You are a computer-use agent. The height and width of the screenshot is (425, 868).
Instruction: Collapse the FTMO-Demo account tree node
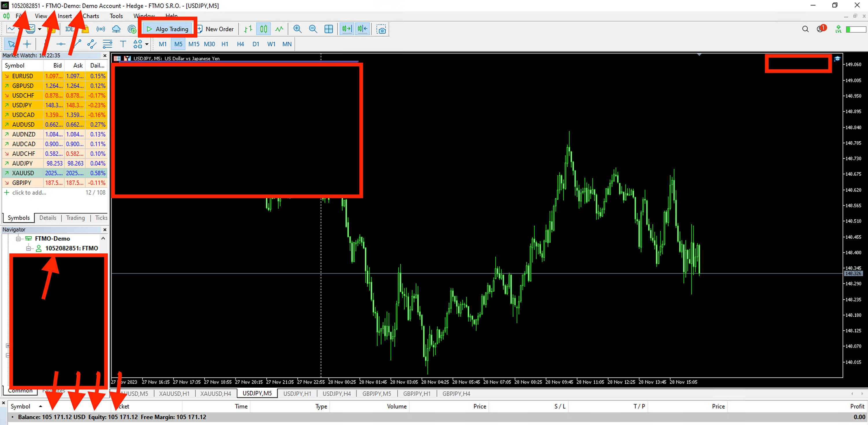[19, 239]
